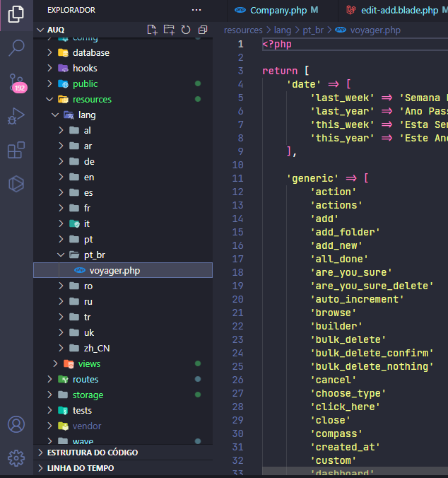Collapse the AUQ project root section

coord(40,30)
